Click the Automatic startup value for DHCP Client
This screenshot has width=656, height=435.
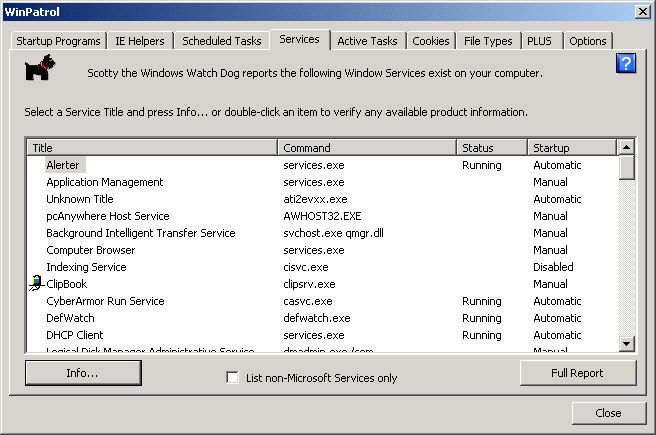click(x=557, y=335)
